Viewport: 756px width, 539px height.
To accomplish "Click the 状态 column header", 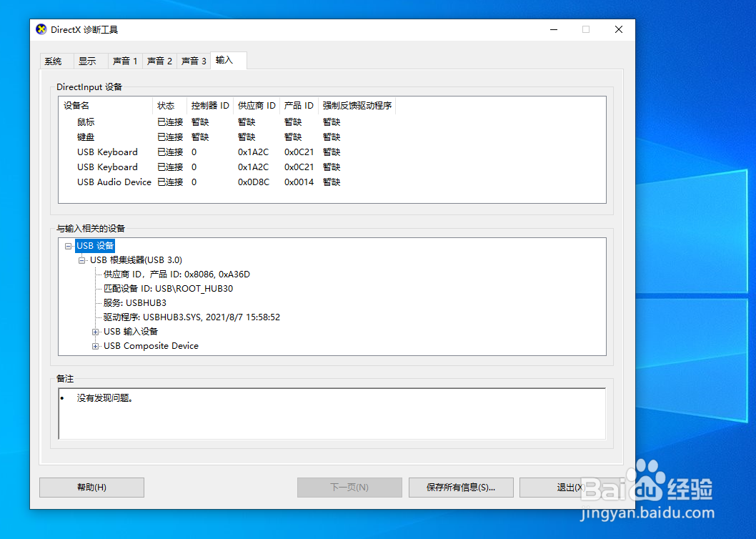I will 170,106.
